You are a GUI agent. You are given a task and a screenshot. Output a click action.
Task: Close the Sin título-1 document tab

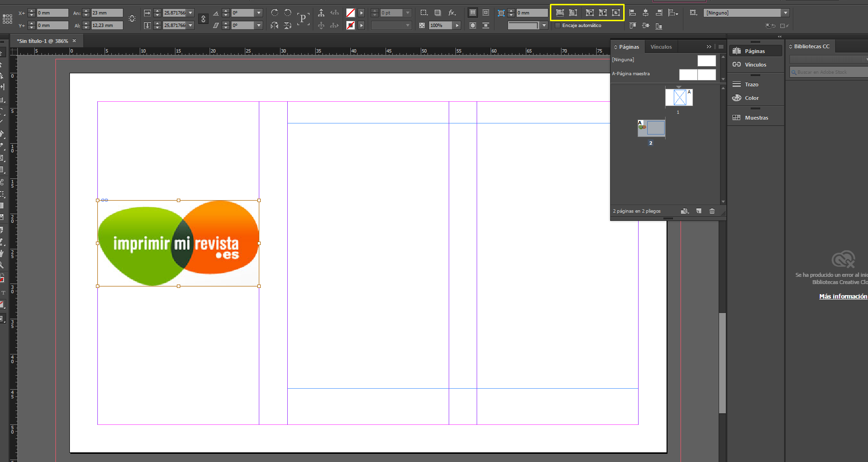[74, 41]
